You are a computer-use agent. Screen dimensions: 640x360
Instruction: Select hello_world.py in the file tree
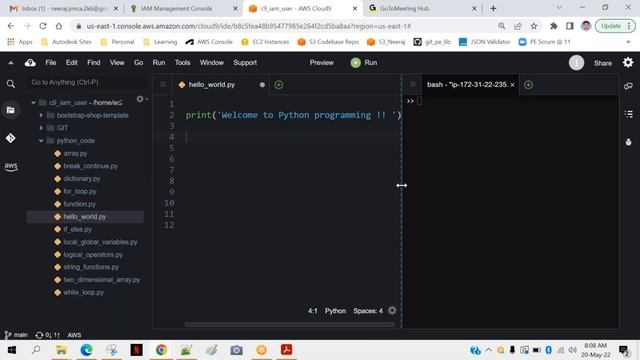[x=85, y=217]
